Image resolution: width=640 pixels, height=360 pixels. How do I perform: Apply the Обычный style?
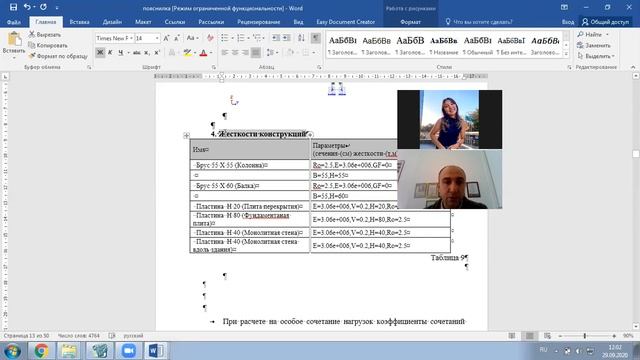click(x=478, y=45)
